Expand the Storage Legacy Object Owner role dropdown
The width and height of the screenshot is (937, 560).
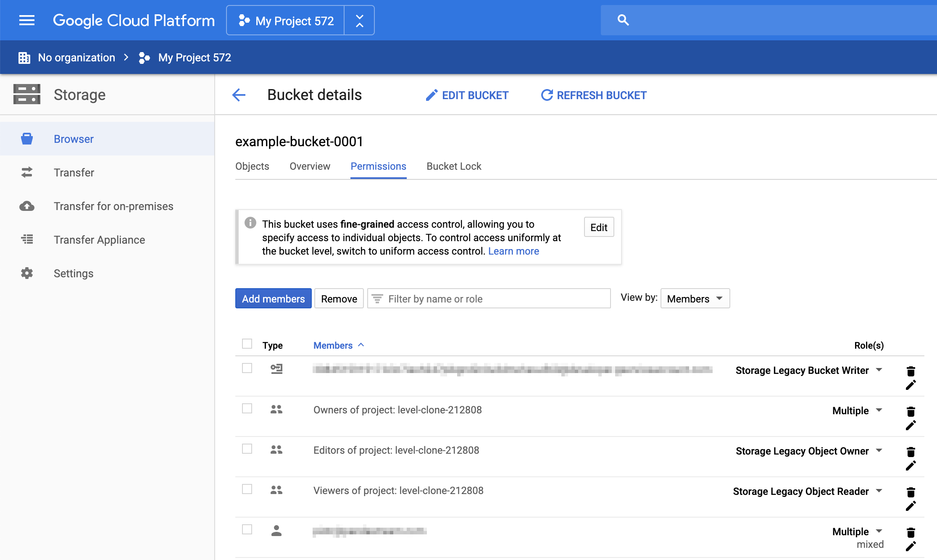pos(879,451)
